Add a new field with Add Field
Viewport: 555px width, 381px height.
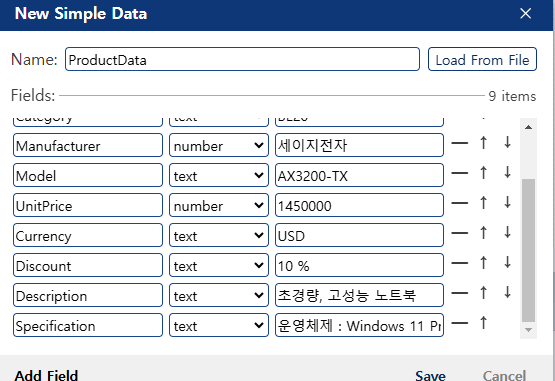(x=46, y=375)
